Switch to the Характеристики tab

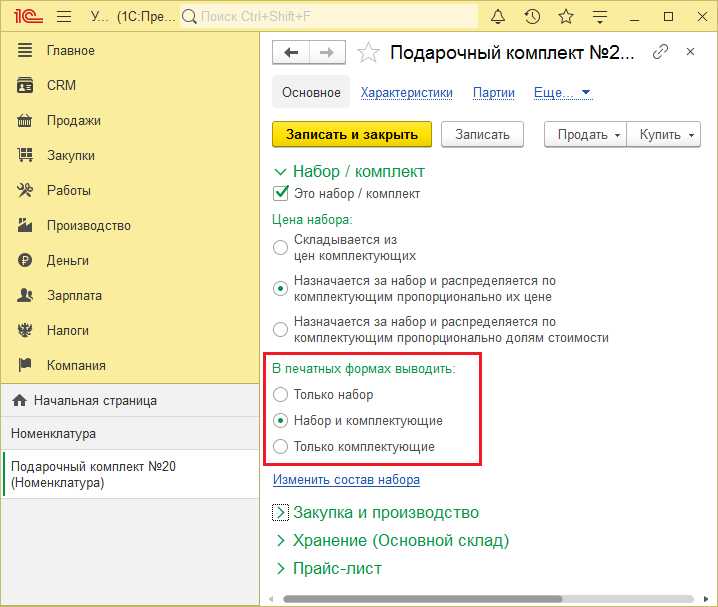[406, 93]
